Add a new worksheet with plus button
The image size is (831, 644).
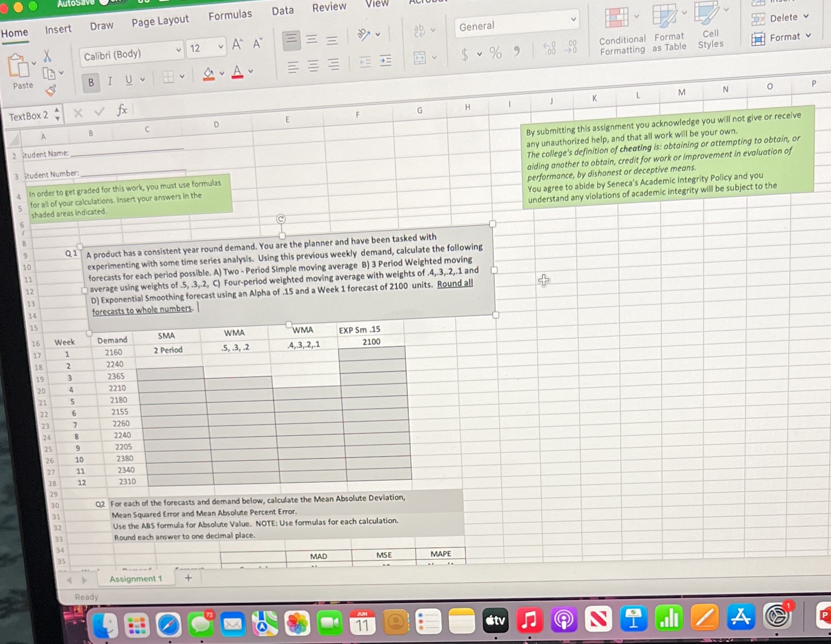click(x=188, y=578)
